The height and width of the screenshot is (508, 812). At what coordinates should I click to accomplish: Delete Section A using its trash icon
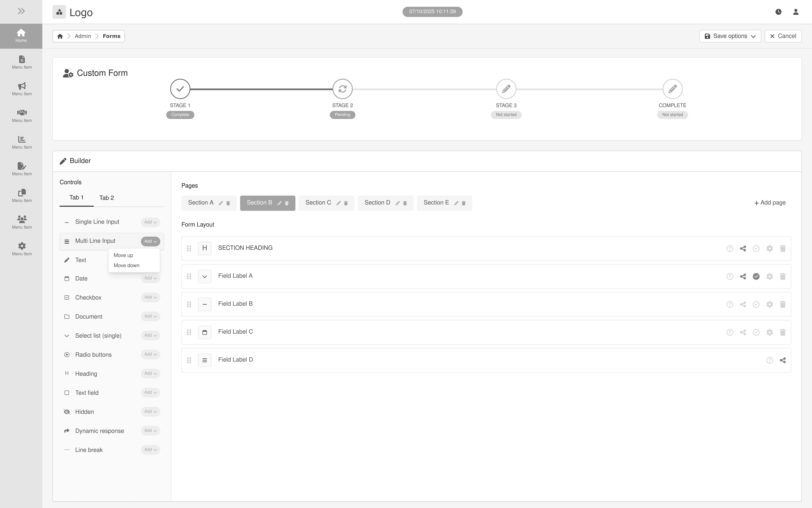pyautogui.click(x=228, y=203)
